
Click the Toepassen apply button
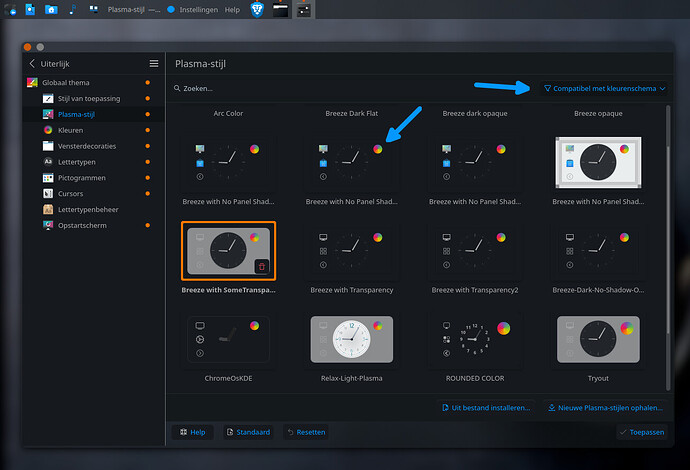point(642,432)
